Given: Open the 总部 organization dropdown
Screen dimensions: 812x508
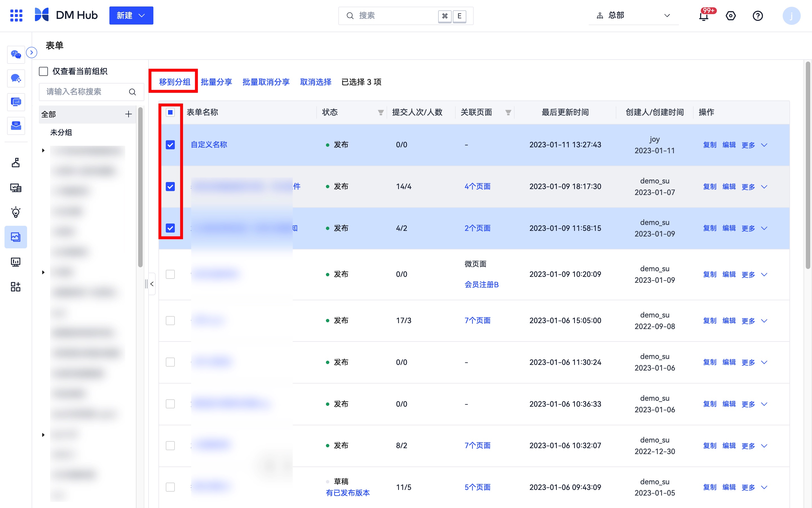Looking at the screenshot, I should [x=634, y=16].
